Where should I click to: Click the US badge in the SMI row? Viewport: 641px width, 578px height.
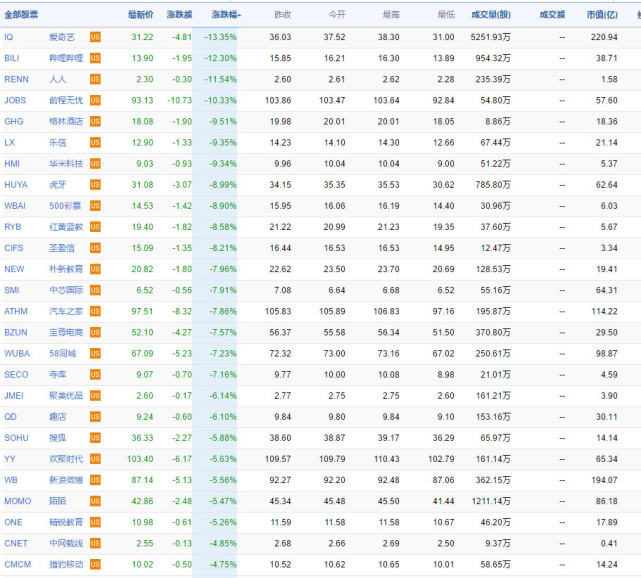[x=95, y=290]
